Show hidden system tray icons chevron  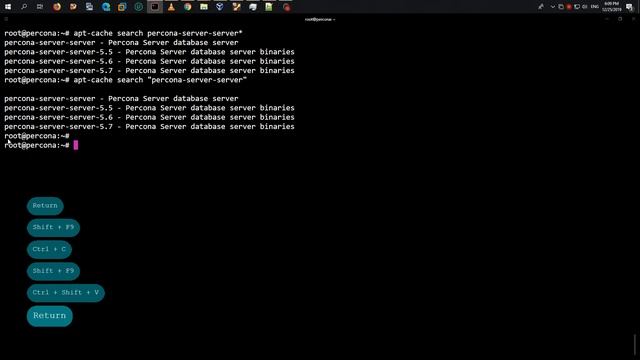coord(553,7)
